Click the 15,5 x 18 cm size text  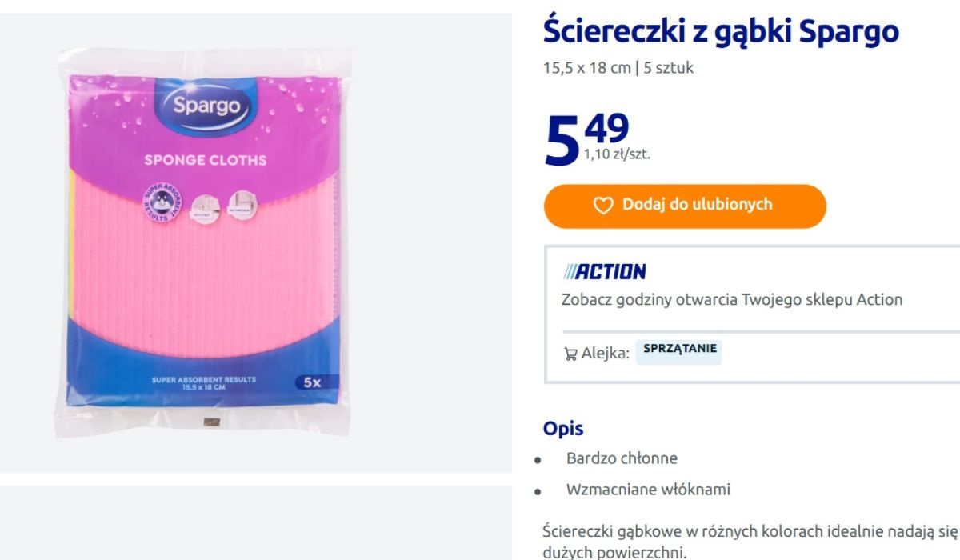[x=586, y=68]
